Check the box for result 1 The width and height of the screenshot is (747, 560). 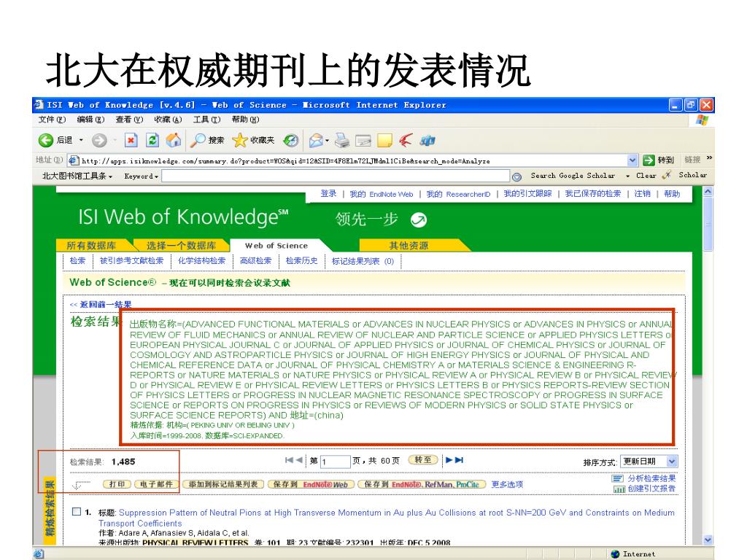pyautogui.click(x=76, y=511)
